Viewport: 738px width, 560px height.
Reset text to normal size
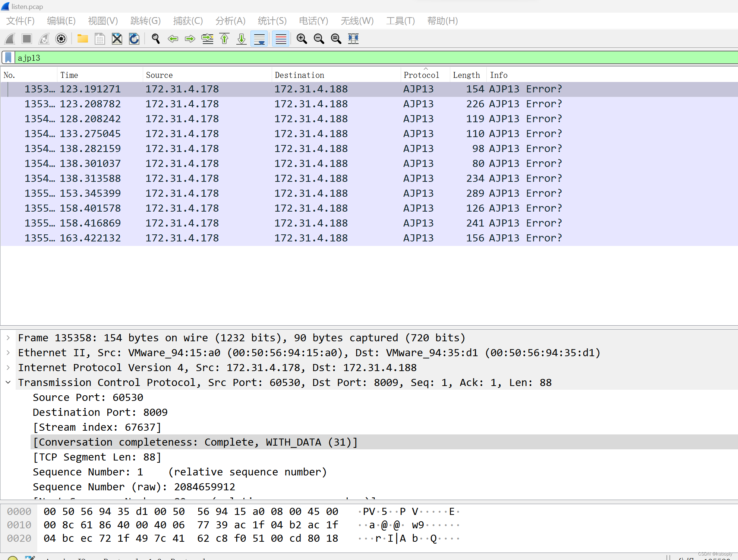(336, 39)
